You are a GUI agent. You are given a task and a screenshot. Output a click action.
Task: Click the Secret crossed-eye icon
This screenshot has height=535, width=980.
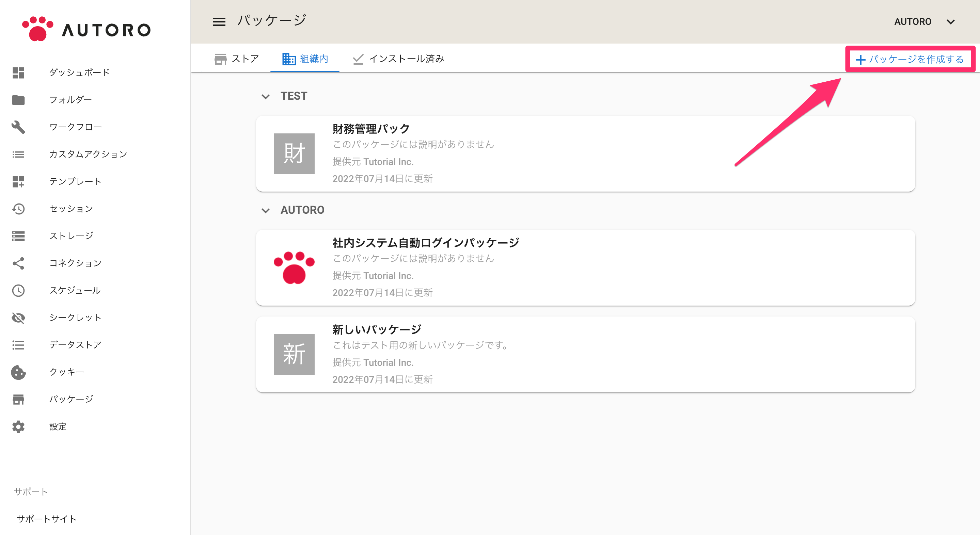pos(18,318)
